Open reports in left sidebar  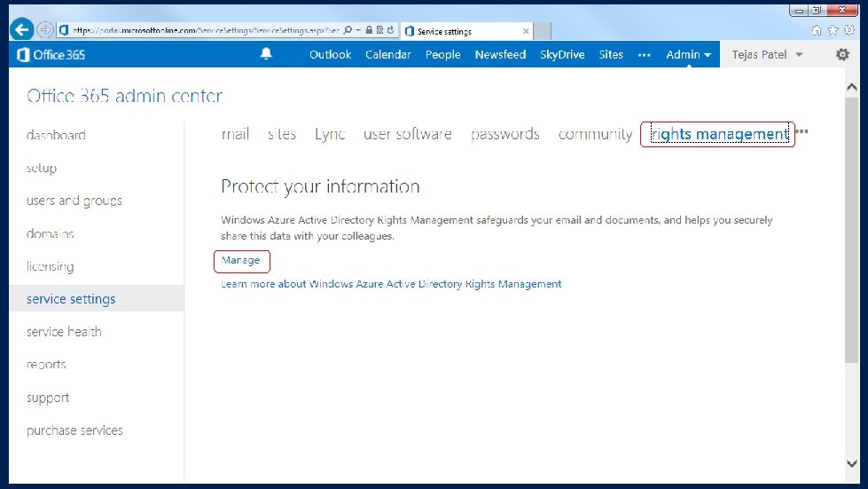click(46, 365)
